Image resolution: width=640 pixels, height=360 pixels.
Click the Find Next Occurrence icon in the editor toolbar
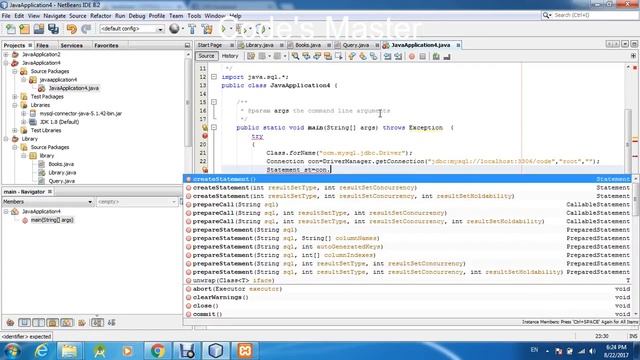tap(317, 56)
